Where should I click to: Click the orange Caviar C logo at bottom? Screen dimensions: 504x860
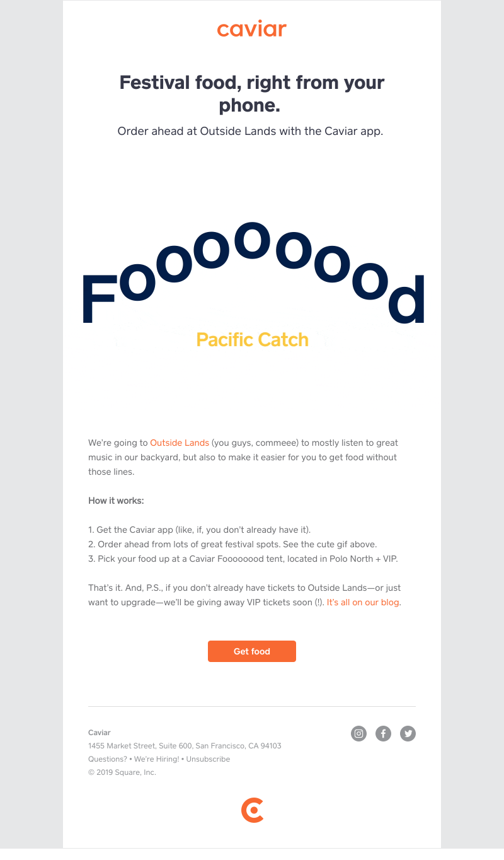click(x=252, y=810)
